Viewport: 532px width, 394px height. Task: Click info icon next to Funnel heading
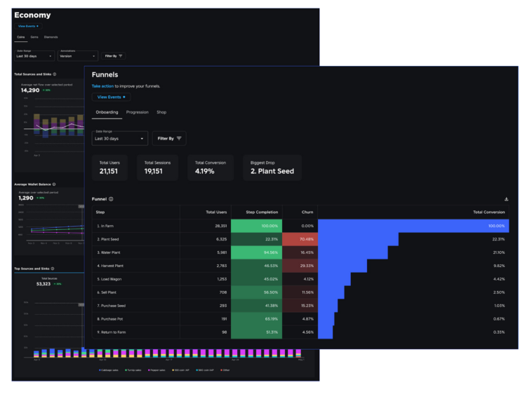[111, 199]
